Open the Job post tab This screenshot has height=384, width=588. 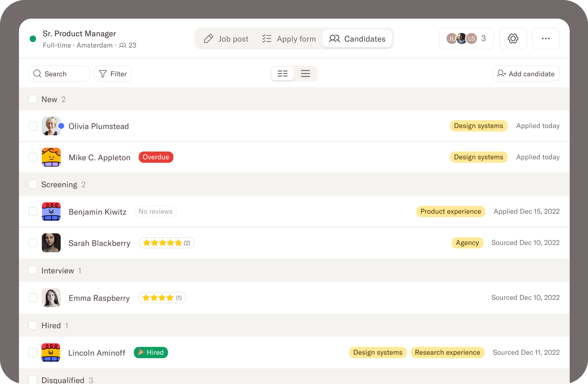tap(226, 39)
